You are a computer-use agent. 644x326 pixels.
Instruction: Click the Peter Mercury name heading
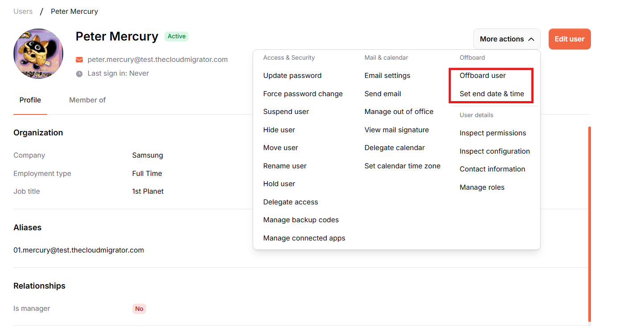point(117,37)
